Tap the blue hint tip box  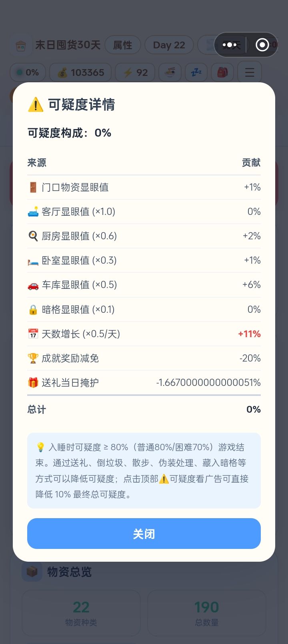pyautogui.click(x=144, y=471)
